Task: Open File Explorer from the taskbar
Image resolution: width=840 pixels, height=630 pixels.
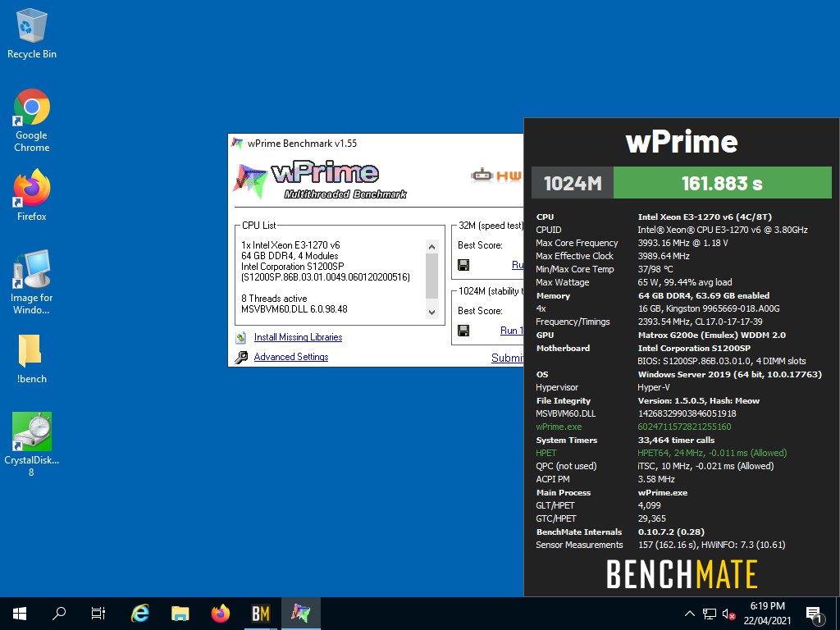Action: (180, 614)
